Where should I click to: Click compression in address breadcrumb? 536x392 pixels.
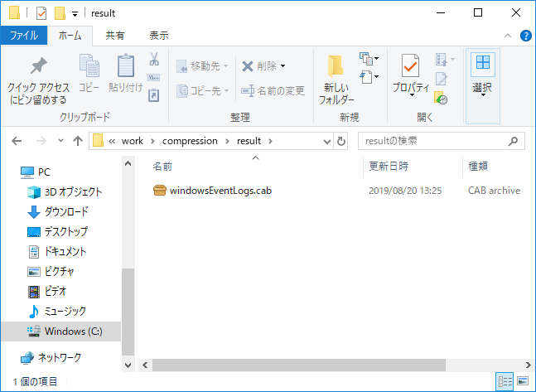click(x=190, y=141)
